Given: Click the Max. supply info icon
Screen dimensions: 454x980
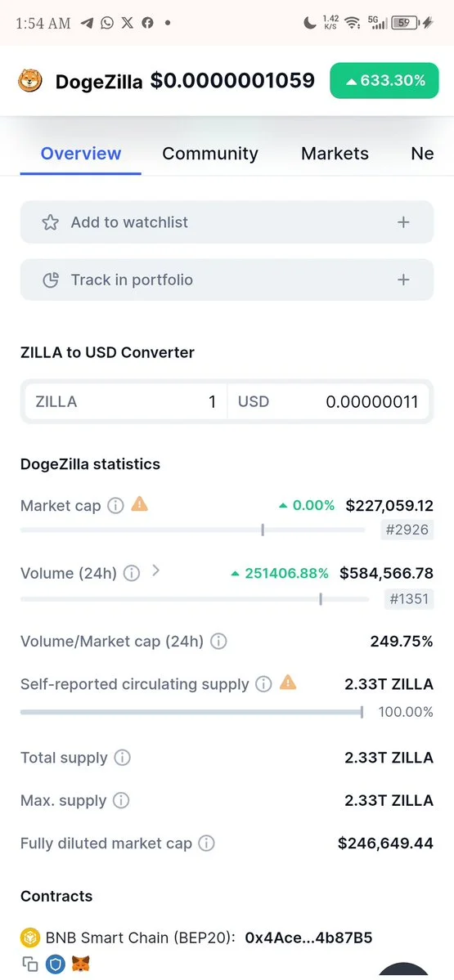Looking at the screenshot, I should point(121,801).
